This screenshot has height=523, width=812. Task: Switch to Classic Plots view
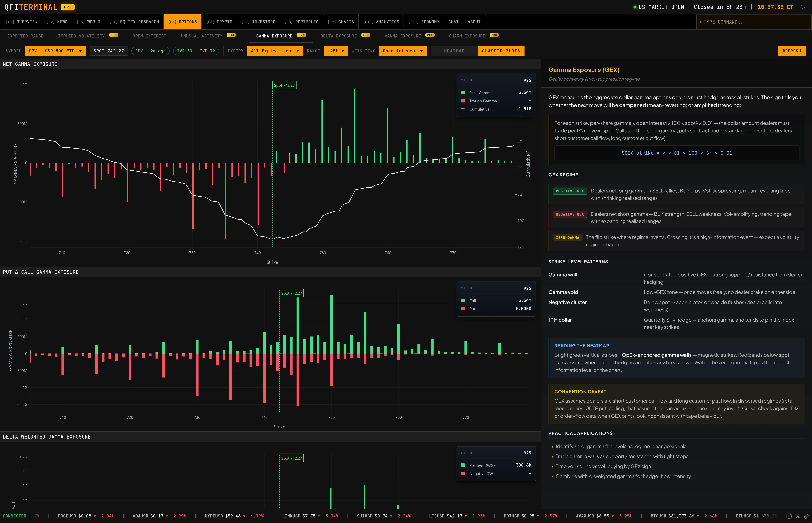click(501, 51)
